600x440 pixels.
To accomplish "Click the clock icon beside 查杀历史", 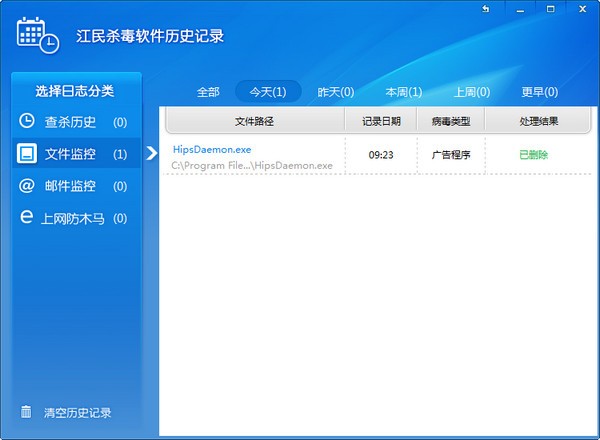I will click(27, 122).
